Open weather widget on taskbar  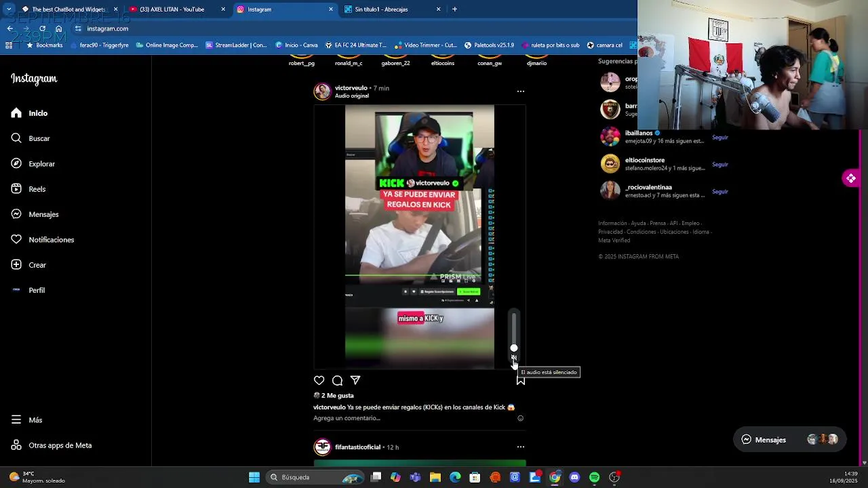pyautogui.click(x=37, y=477)
